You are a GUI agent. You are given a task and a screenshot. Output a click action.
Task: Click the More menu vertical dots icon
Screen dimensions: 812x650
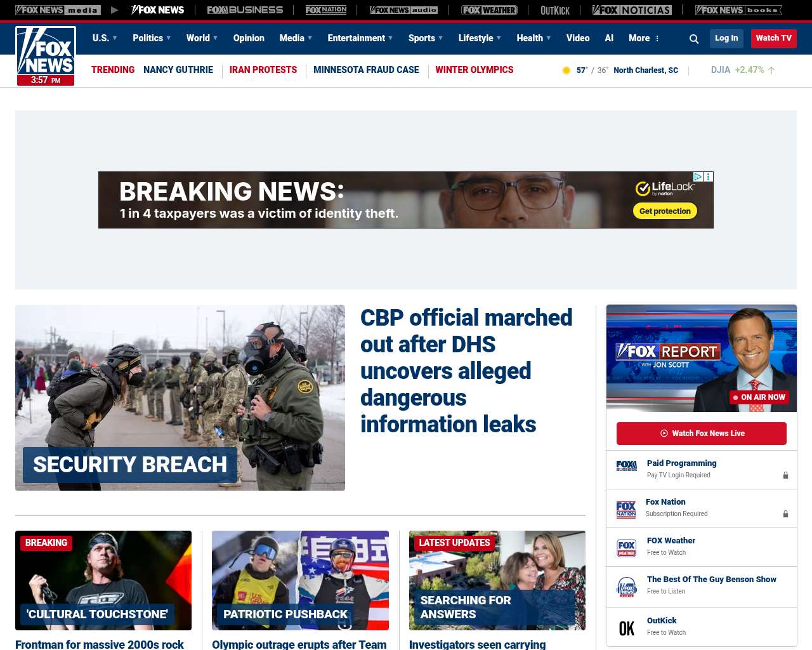[x=657, y=39]
